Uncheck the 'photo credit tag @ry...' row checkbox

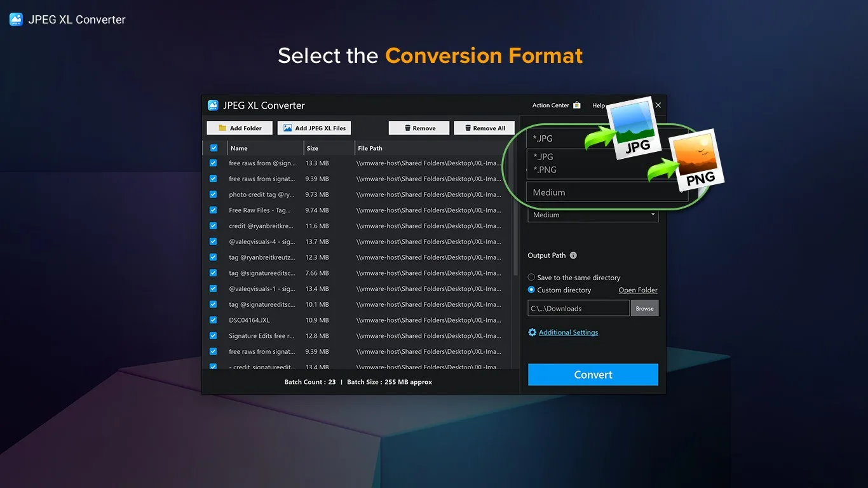[214, 194]
